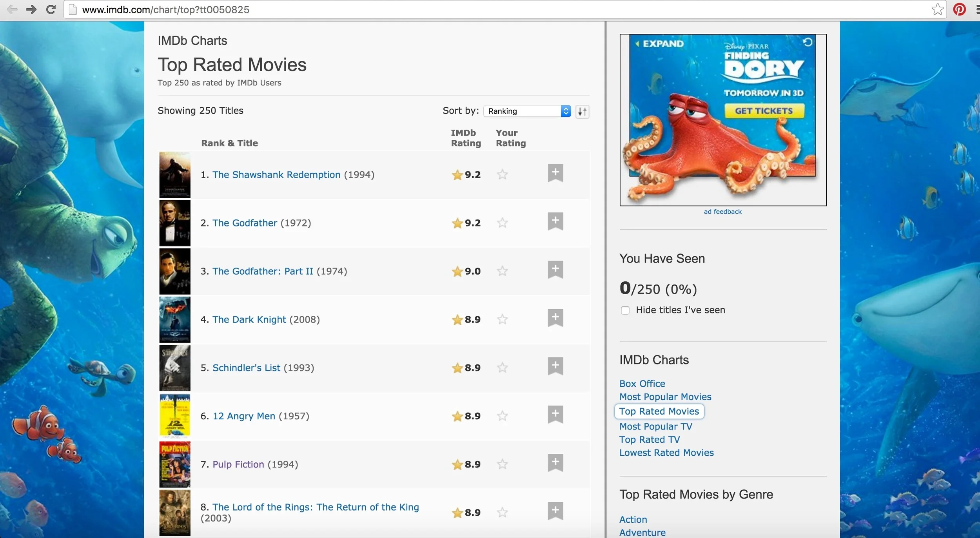Toggle ascending/descending sort order button

tap(582, 112)
